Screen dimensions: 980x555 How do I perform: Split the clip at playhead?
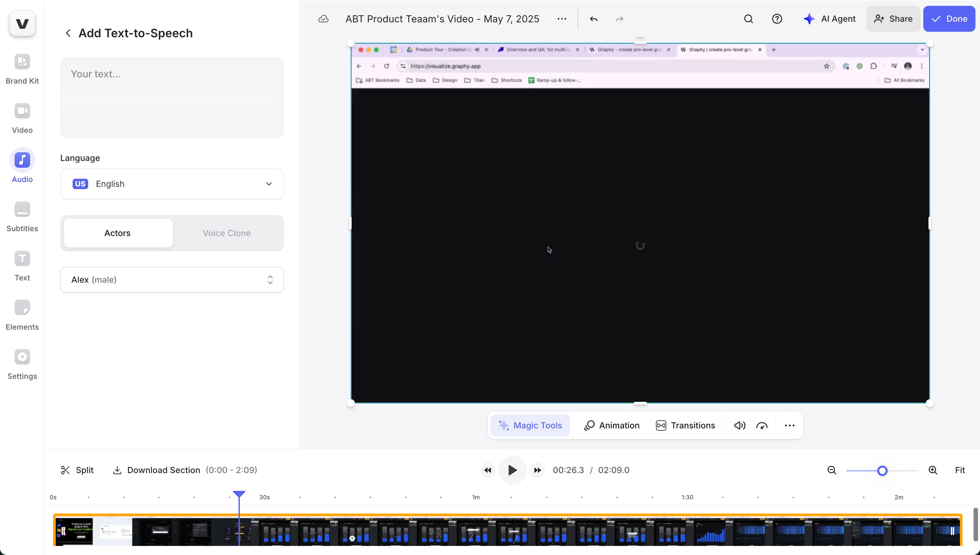point(77,470)
